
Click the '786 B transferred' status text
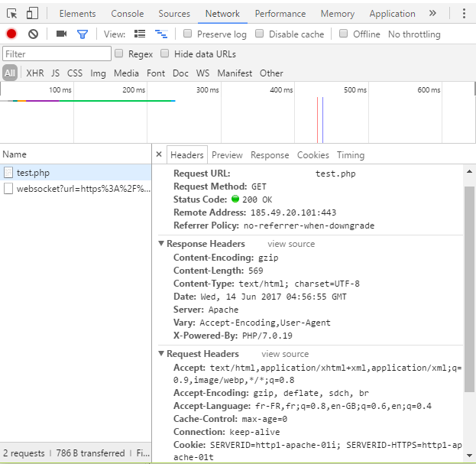tap(90, 453)
